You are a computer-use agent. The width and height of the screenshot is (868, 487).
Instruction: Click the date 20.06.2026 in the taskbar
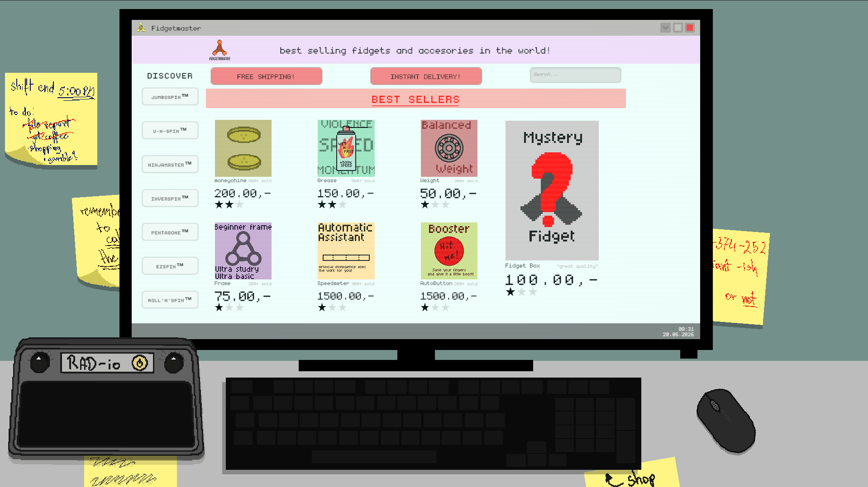coord(678,335)
